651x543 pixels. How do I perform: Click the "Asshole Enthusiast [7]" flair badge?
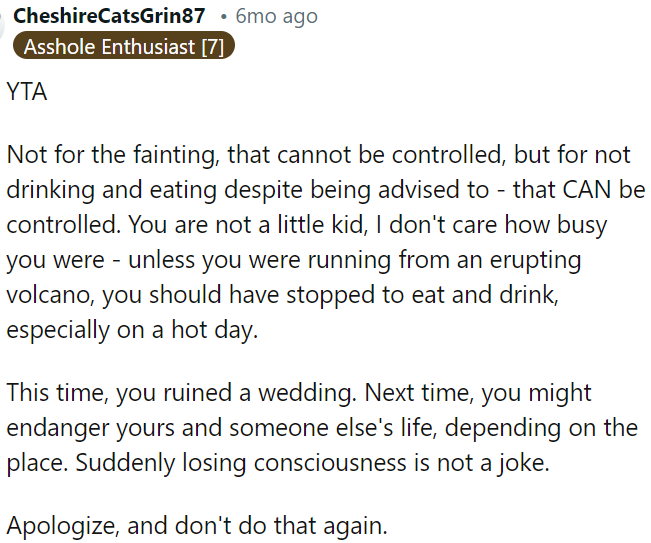(x=125, y=46)
